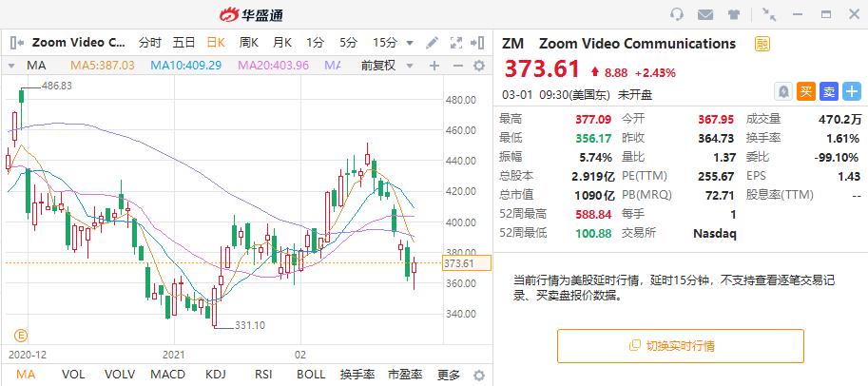Click the 华盛通 logo
This screenshot has width=868, height=386.
click(252, 15)
